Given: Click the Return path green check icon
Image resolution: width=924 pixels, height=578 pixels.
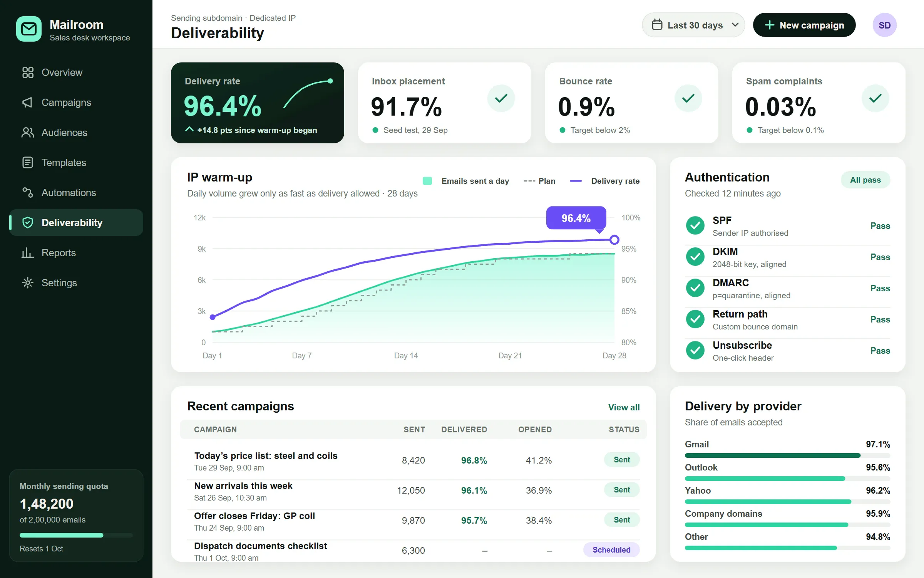Looking at the screenshot, I should (695, 319).
